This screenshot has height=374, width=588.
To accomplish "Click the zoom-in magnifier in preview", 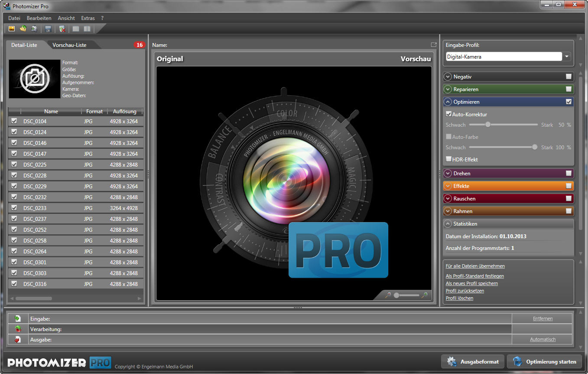I will 425,295.
